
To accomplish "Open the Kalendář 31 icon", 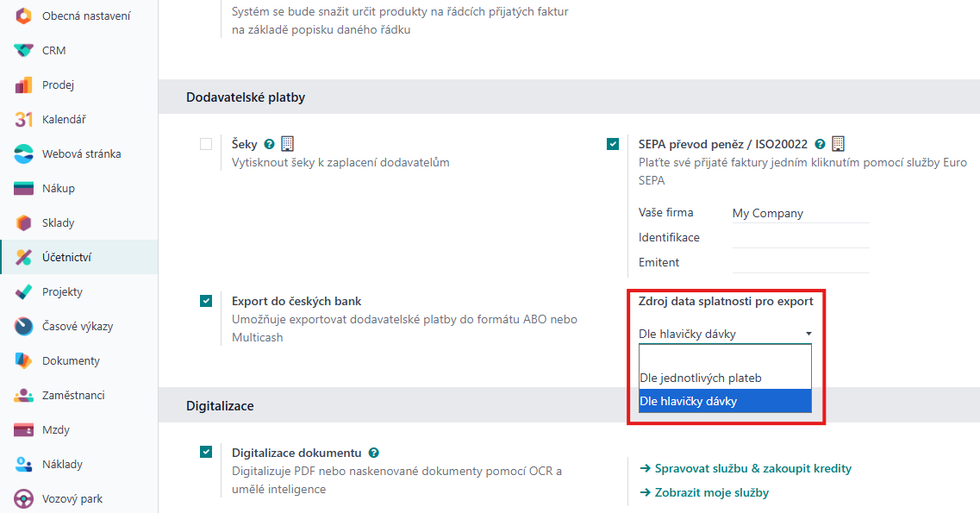I will pos(23,119).
